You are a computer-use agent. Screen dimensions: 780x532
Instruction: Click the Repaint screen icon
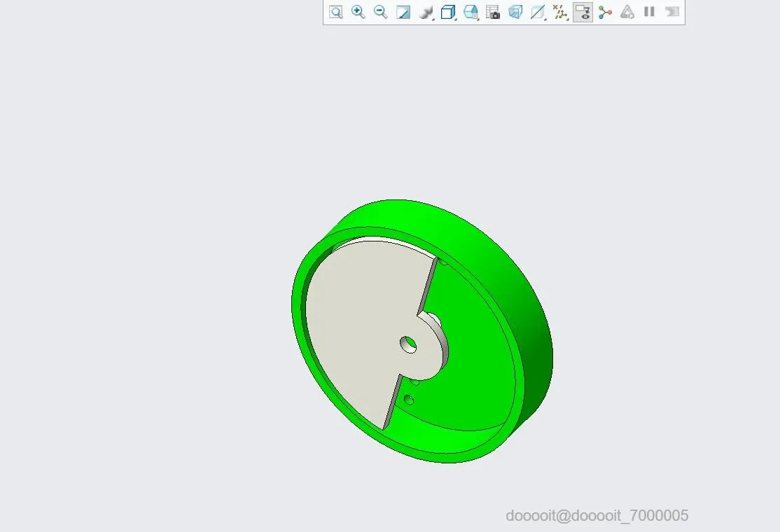coord(403,12)
